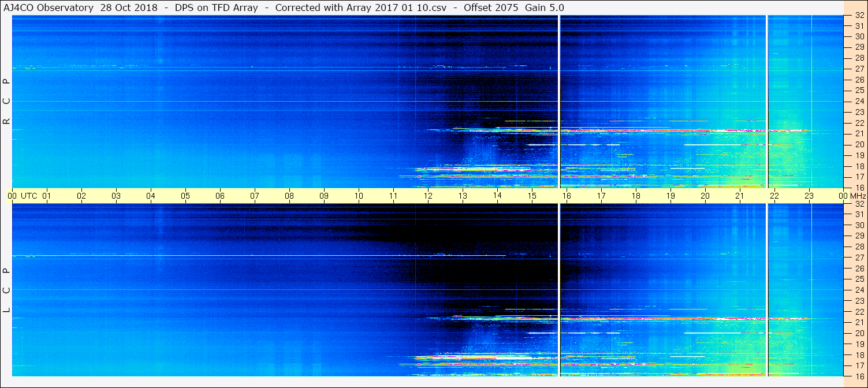Click 24 MHz label on LCP frequency scale
This screenshot has height=388, width=868.
859,290
